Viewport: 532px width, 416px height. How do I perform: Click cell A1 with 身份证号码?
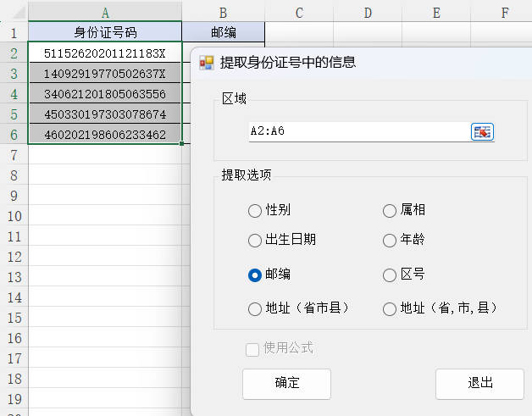tap(105, 32)
